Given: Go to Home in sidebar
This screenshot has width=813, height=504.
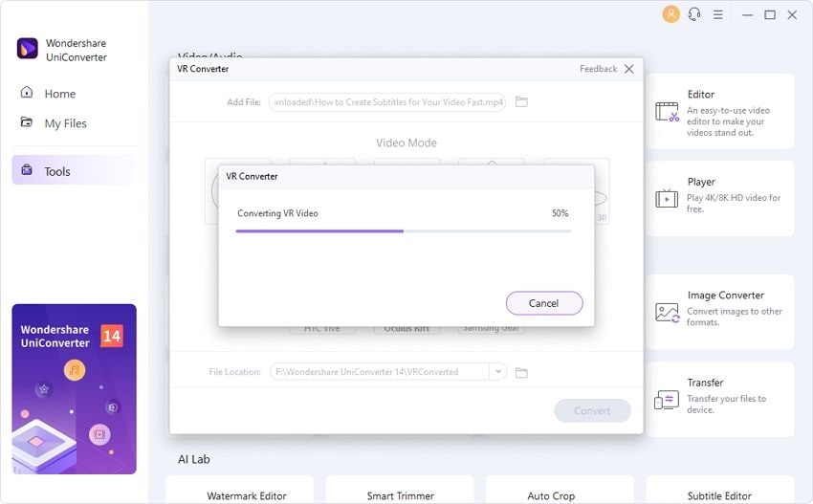Looking at the screenshot, I should pyautogui.click(x=59, y=94).
